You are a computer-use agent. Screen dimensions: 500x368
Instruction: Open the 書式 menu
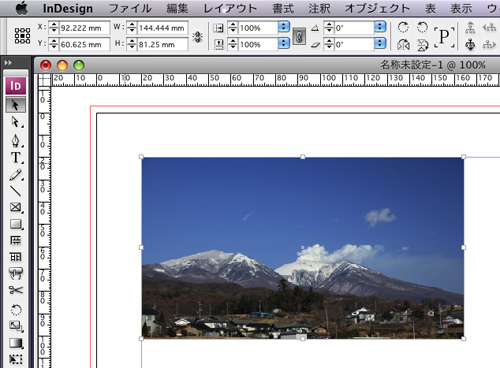(283, 8)
